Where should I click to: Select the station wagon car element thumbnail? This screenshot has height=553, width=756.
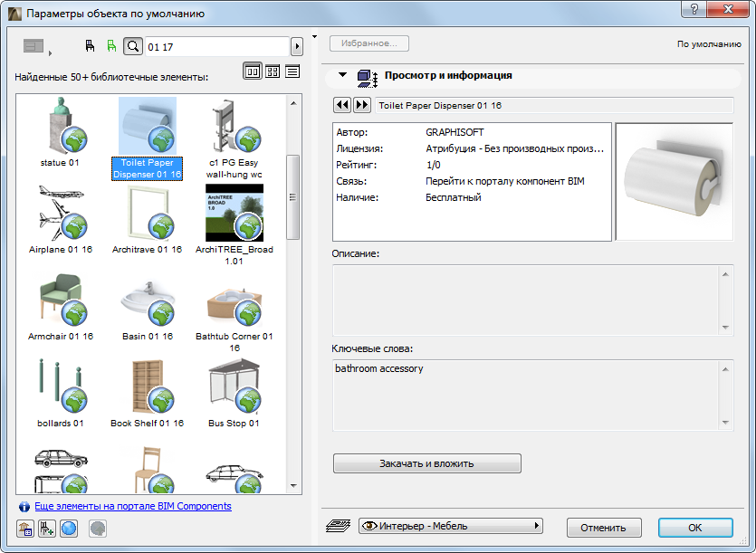(61, 470)
